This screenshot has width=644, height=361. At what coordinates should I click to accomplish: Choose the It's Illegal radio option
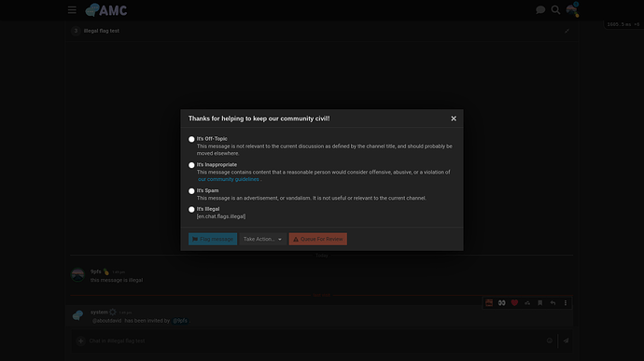tap(191, 210)
